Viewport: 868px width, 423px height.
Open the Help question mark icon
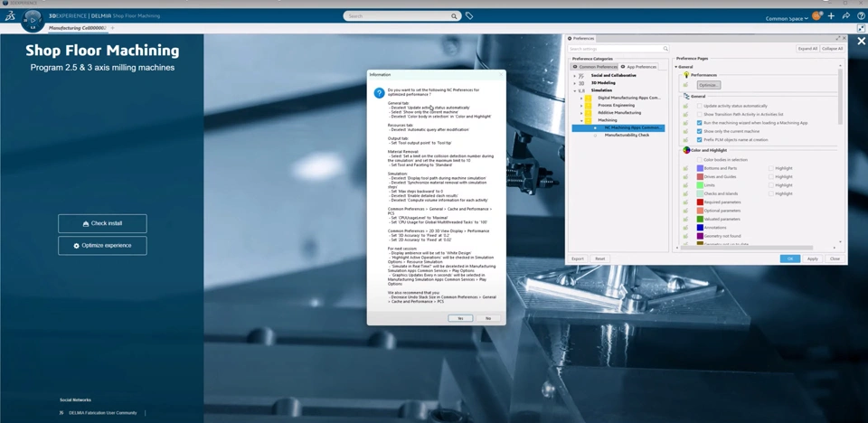pos(861,16)
